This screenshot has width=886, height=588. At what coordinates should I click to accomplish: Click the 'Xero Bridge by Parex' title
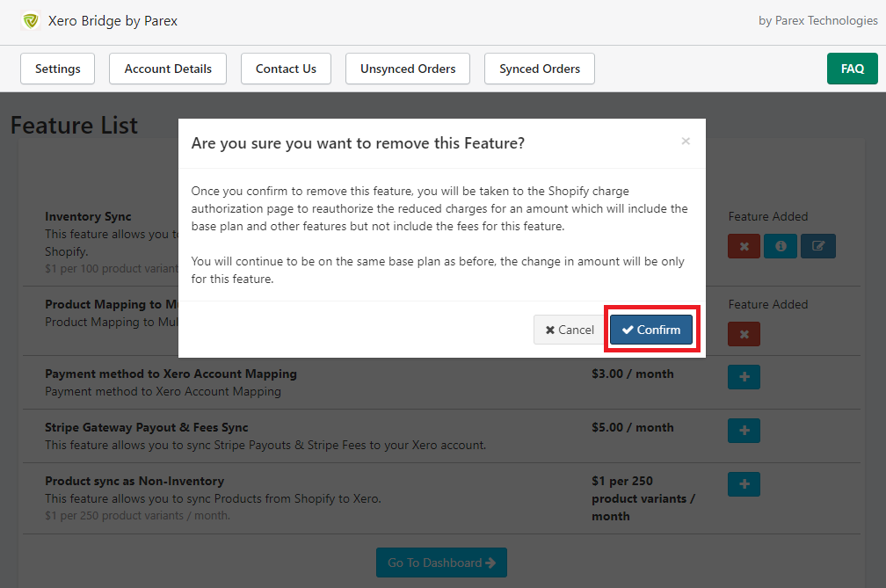point(113,21)
